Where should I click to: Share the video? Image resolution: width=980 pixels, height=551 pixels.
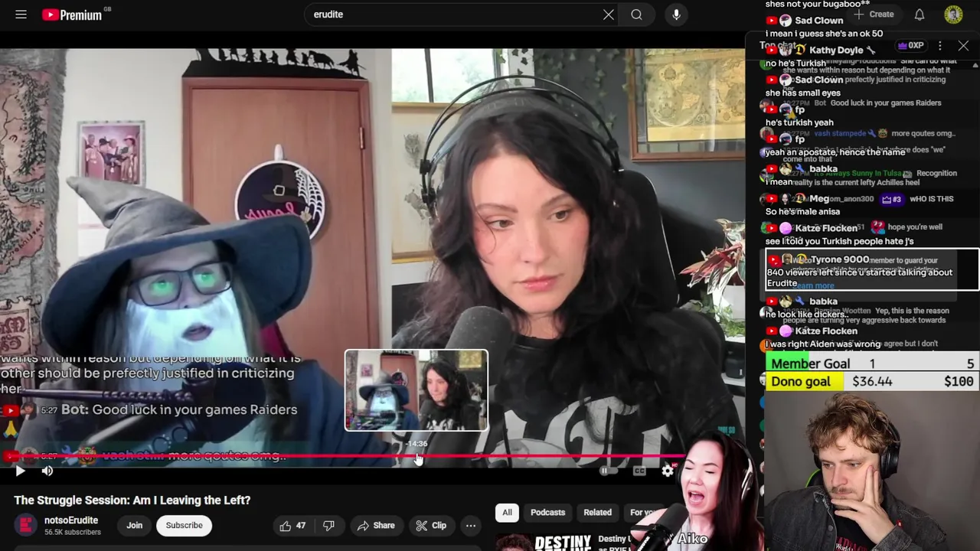376,525
